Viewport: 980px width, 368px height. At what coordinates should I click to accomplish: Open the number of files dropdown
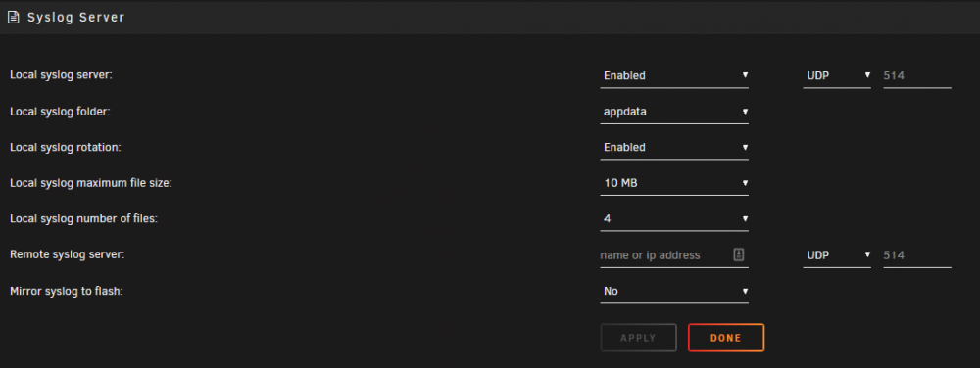(674, 219)
